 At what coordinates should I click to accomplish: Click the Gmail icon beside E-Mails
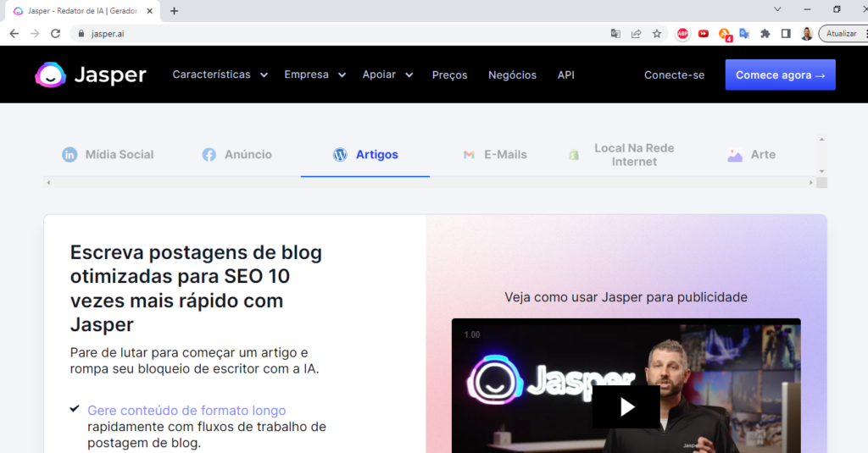click(x=469, y=154)
